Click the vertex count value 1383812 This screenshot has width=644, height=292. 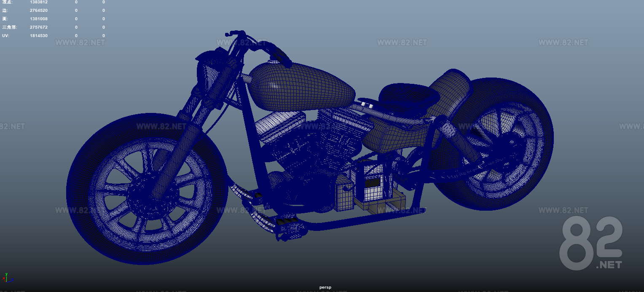point(38,2)
